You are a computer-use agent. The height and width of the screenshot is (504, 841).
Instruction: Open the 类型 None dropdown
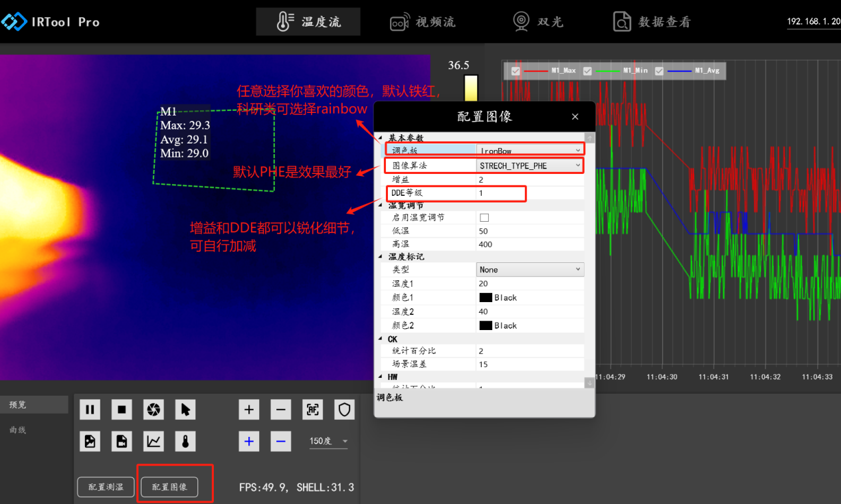pos(530,270)
